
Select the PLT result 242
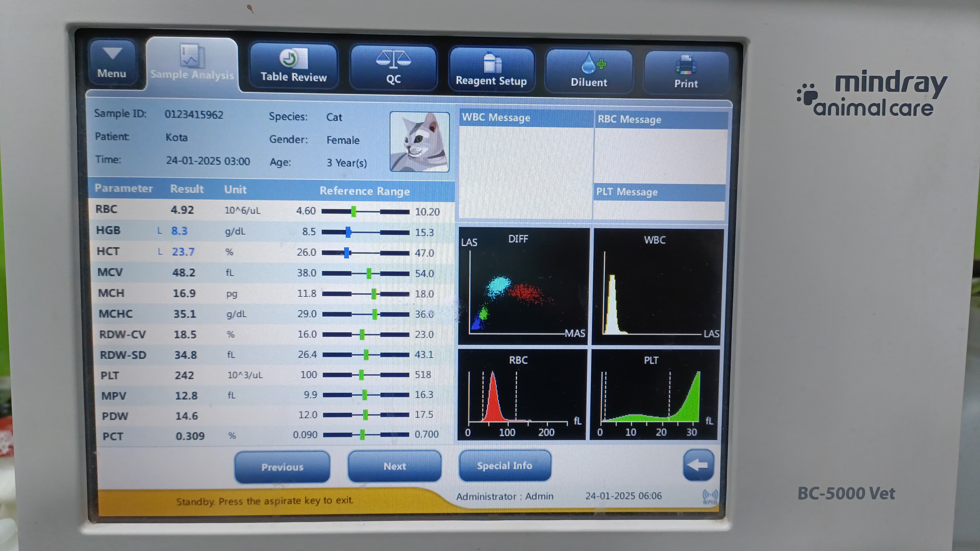[184, 375]
